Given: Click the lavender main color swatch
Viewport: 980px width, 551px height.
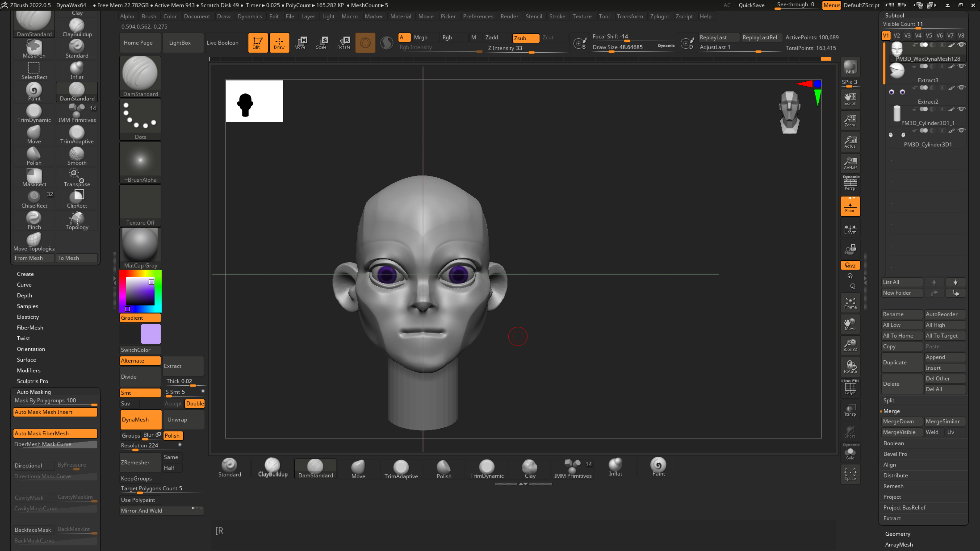Looking at the screenshot, I should click(151, 334).
